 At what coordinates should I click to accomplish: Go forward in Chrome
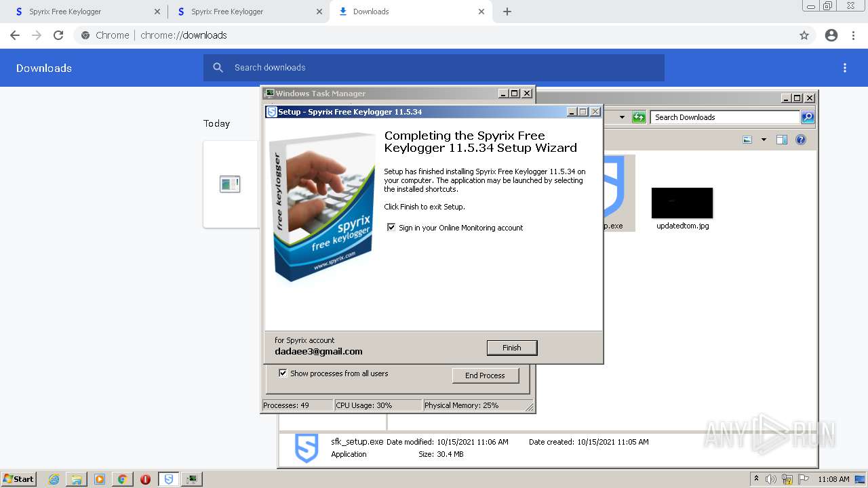[x=37, y=35]
